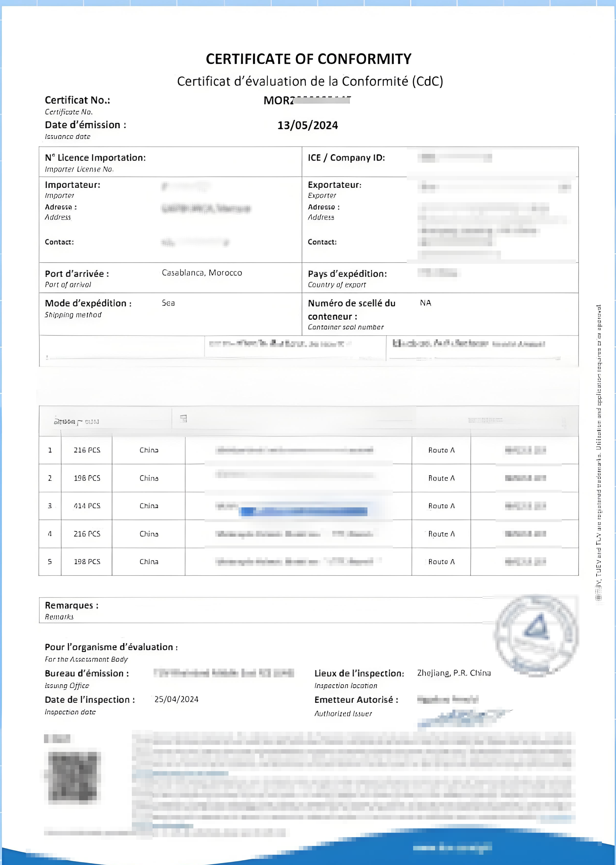Select the 414 PCS quantity cell
Image resolution: width=616 pixels, height=865 pixels.
(x=87, y=506)
